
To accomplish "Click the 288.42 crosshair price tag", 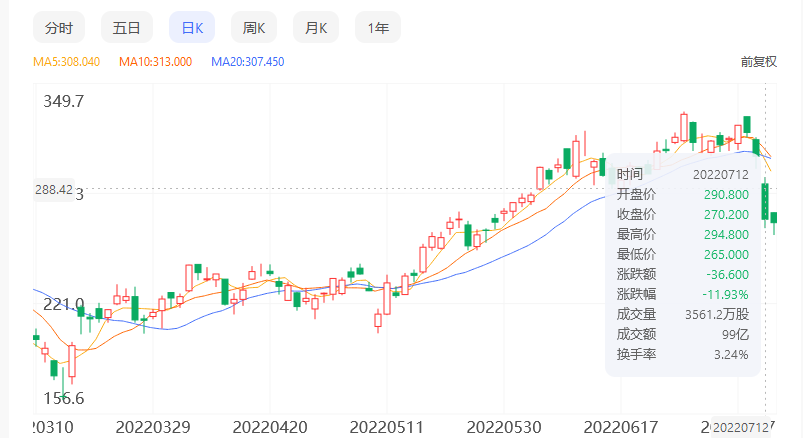I will [x=53, y=189].
